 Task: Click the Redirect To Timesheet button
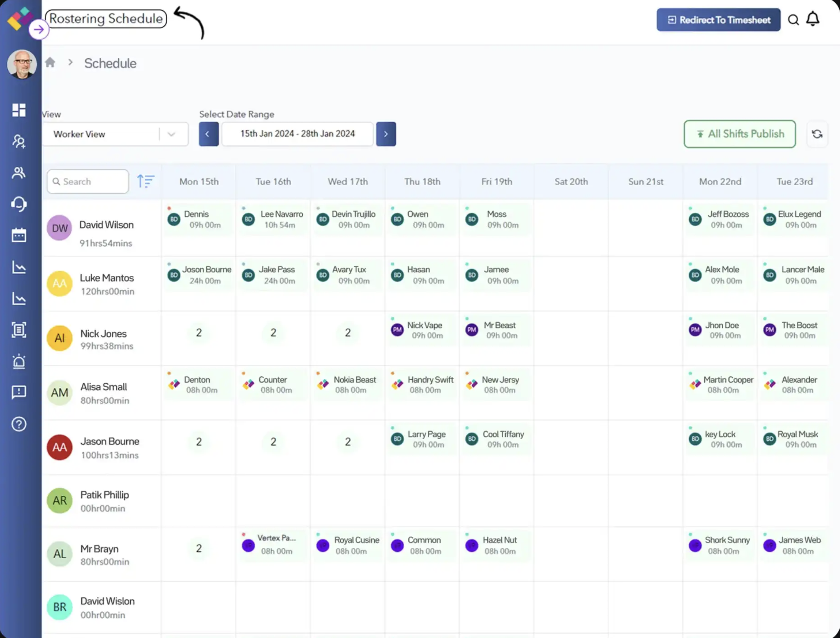[x=718, y=20]
